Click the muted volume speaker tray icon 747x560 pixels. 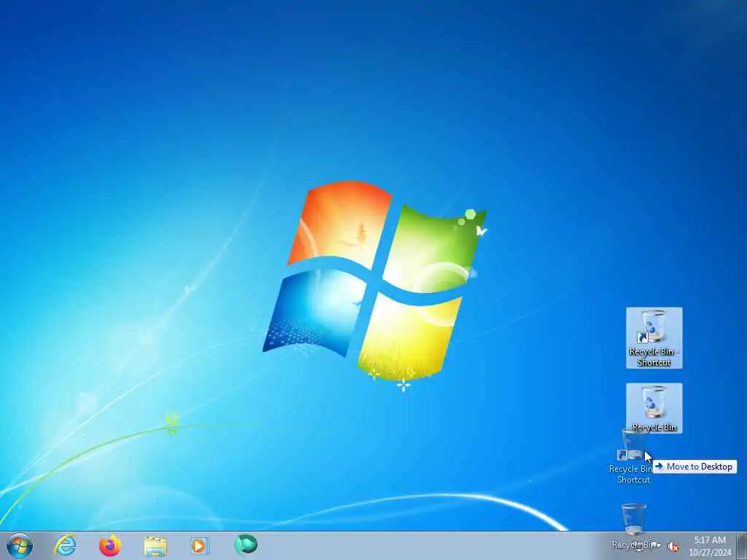pyautogui.click(x=673, y=547)
